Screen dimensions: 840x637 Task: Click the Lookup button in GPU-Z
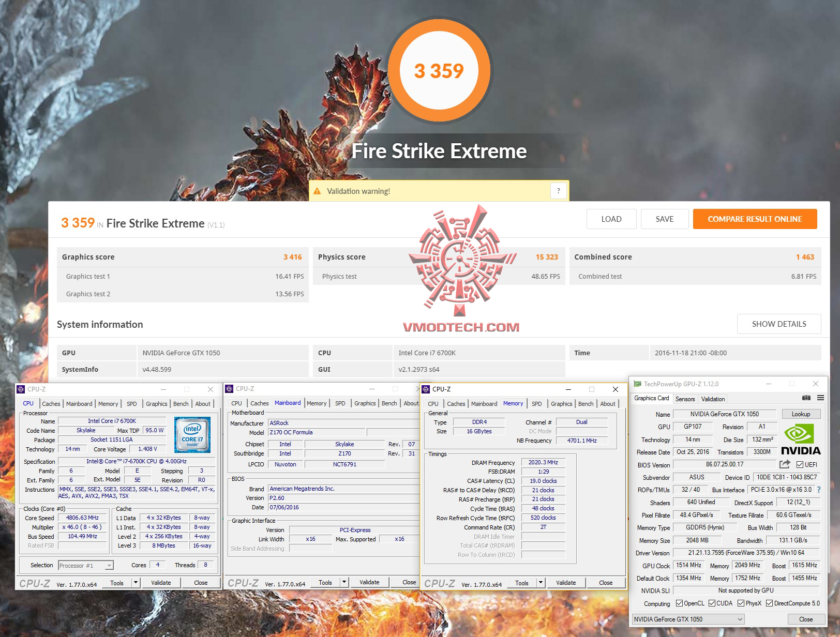point(801,414)
